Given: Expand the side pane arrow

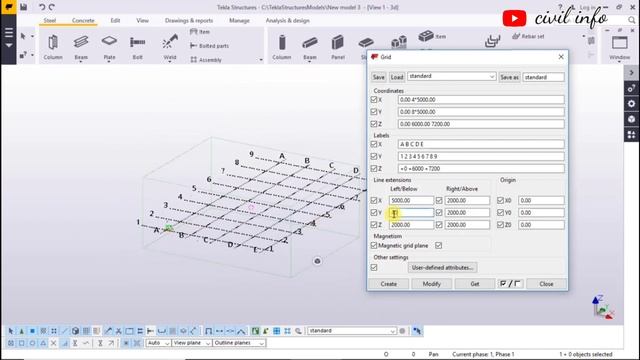Looking at the screenshot, I should tap(631, 73).
